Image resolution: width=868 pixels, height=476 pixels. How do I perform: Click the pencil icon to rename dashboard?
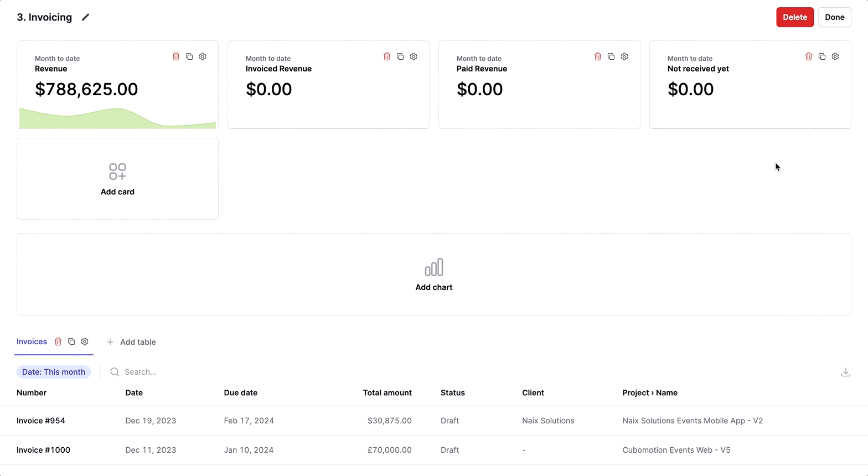[x=85, y=17]
